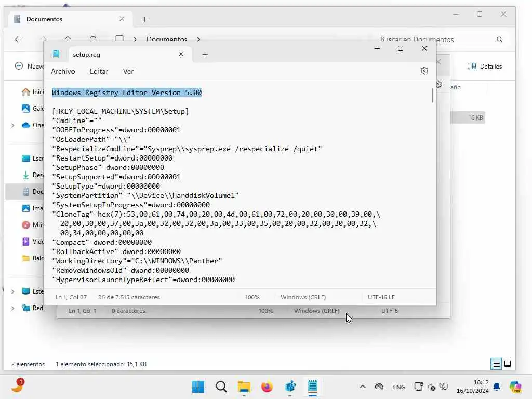Click the 100% zoom indicator in setup.reg status bar
Screen dimensions: 532x399
252,297
